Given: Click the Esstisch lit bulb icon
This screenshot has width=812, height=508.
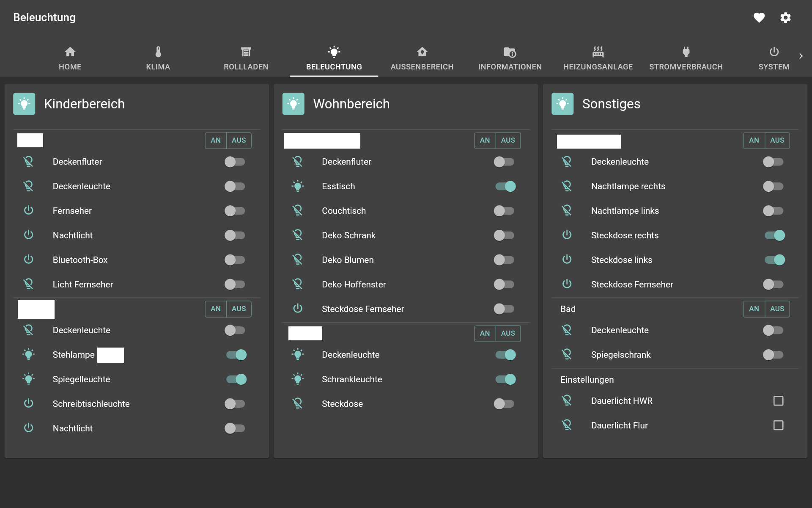Looking at the screenshot, I should tap(298, 186).
